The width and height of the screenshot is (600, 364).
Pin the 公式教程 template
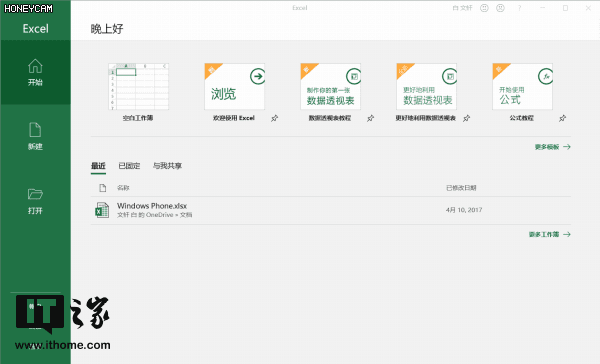point(562,118)
